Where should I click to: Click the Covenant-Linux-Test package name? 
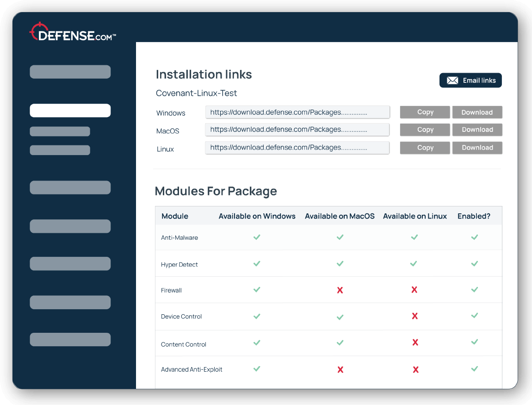[x=196, y=93]
